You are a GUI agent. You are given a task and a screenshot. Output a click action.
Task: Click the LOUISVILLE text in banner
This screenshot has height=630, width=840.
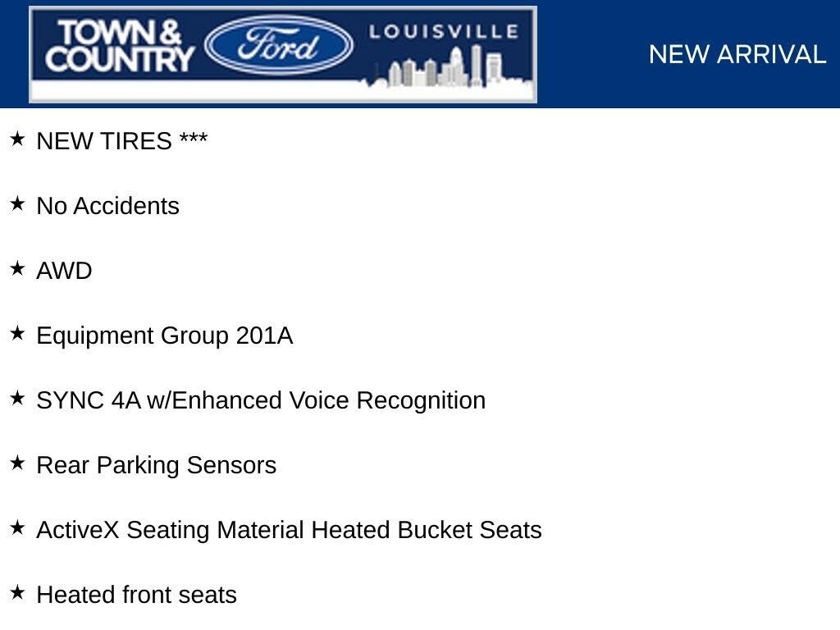pos(444,32)
